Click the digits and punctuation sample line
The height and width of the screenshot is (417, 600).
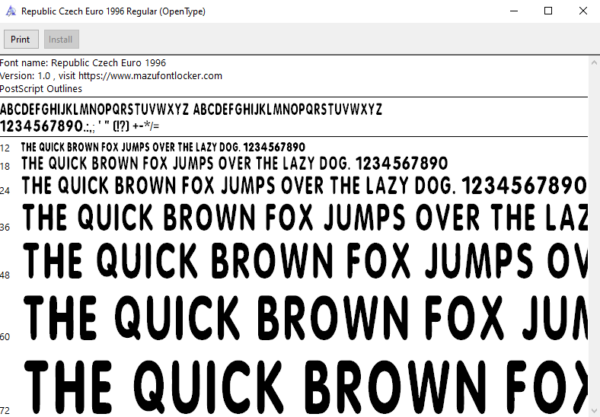(x=80, y=126)
